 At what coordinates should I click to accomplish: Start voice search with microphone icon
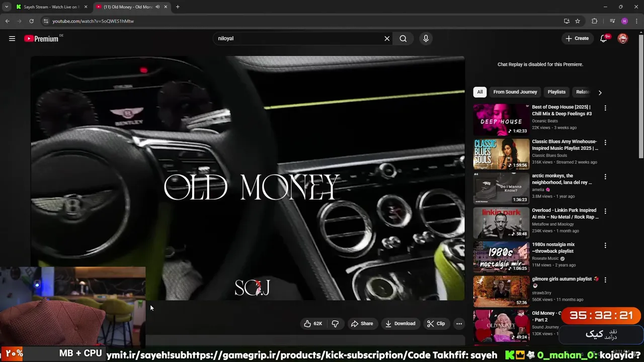point(426,39)
